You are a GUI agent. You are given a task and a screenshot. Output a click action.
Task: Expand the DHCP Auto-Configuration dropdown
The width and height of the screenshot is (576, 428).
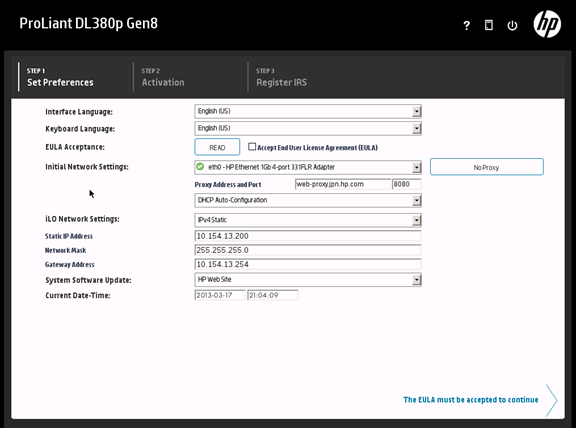coord(308,200)
